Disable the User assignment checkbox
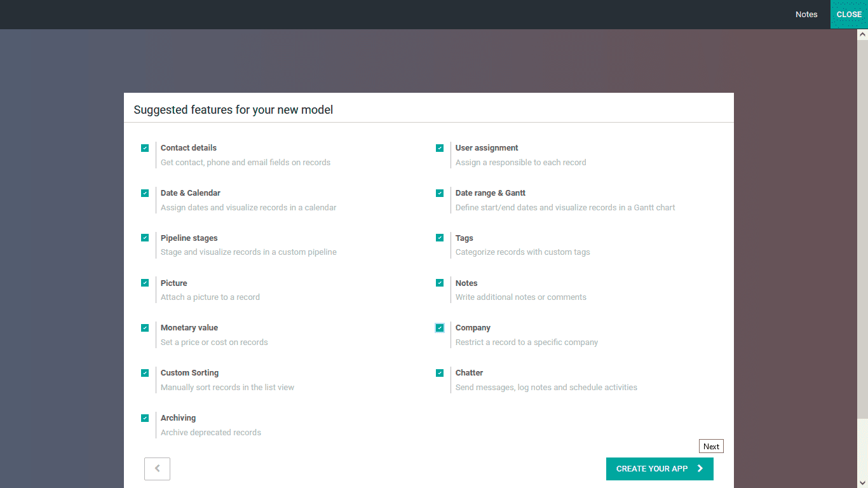868x488 pixels. point(440,148)
